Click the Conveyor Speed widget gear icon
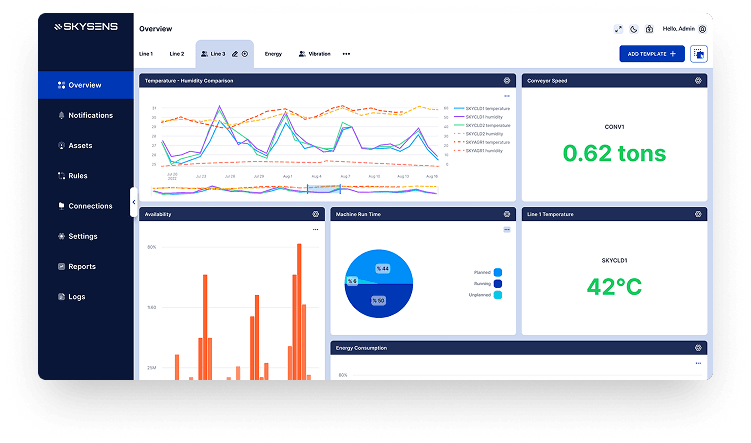This screenshot has width=751, height=443. (698, 80)
